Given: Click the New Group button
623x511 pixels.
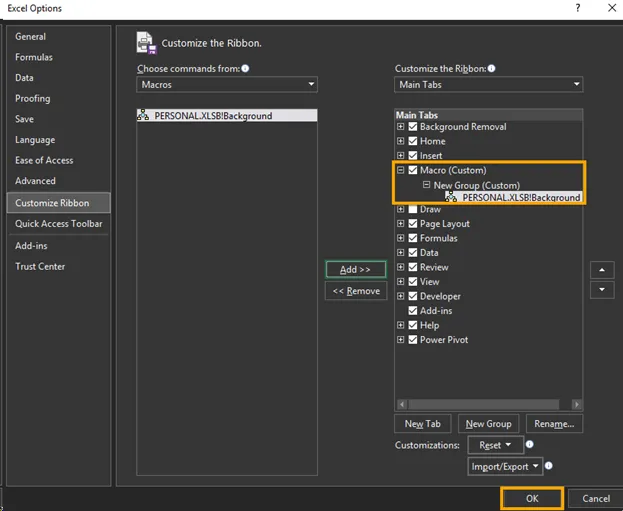Looking at the screenshot, I should coord(488,424).
